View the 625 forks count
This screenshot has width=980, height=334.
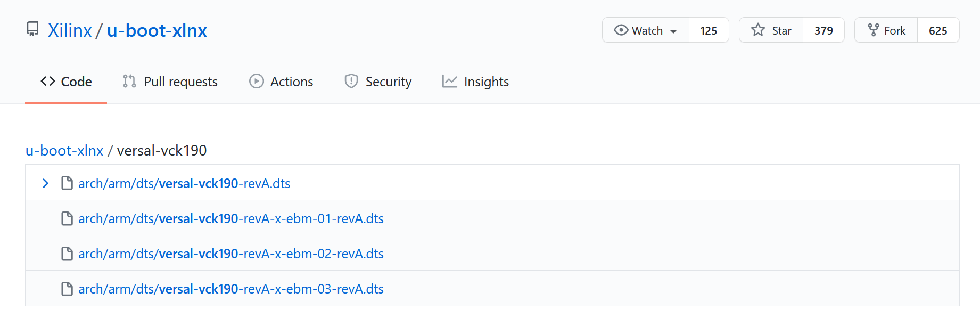pyautogui.click(x=938, y=30)
